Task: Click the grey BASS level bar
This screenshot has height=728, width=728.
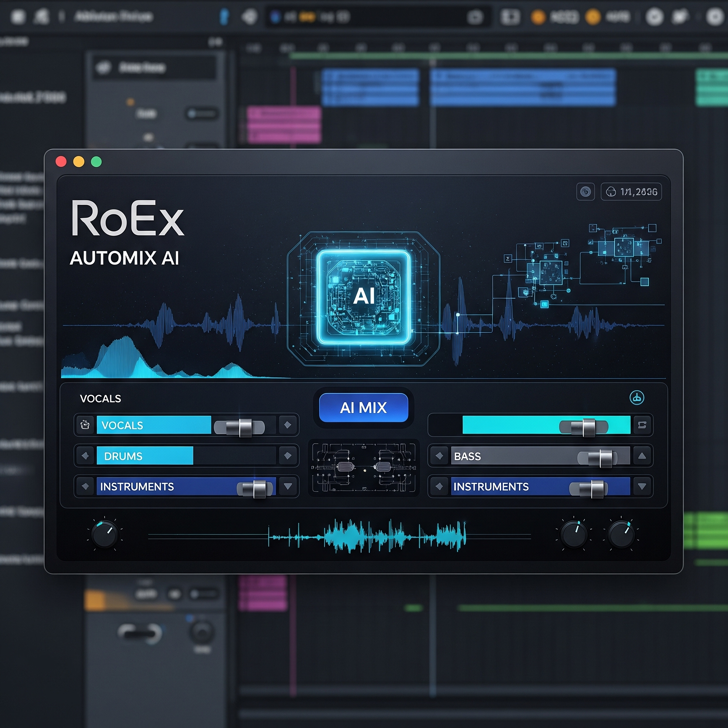Action: [x=540, y=456]
